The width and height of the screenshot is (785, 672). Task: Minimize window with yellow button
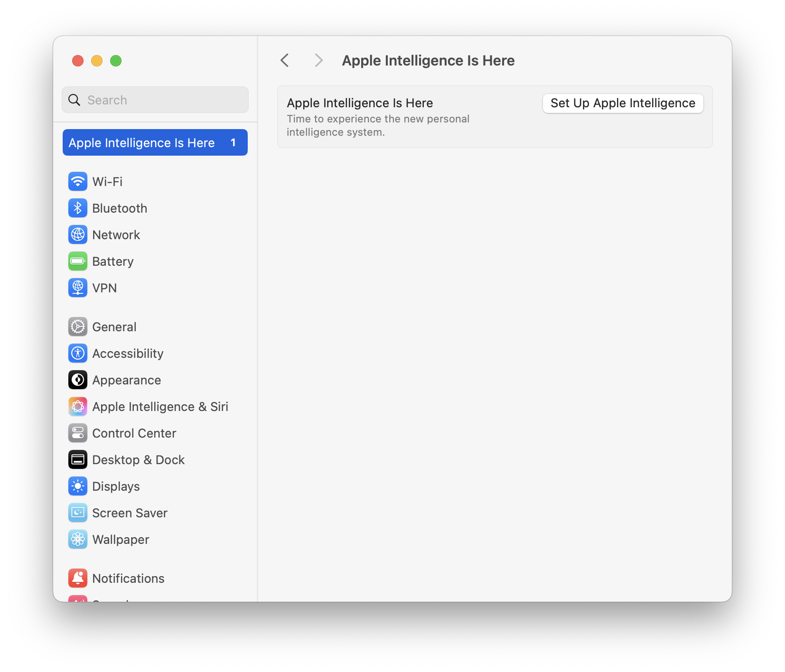(97, 61)
